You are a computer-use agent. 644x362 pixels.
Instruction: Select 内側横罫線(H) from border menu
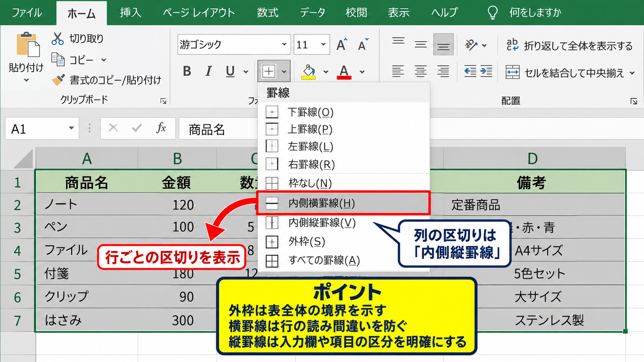(x=343, y=203)
